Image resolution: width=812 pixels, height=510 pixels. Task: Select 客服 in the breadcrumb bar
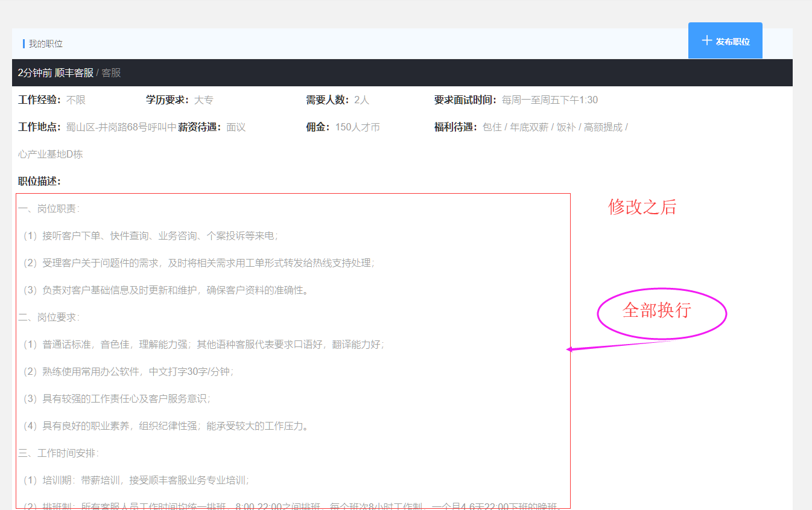[x=112, y=72]
